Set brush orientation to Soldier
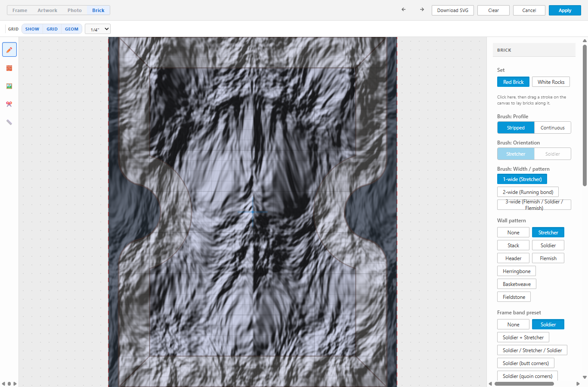Viewport: 588px width, 387px height. [553, 154]
